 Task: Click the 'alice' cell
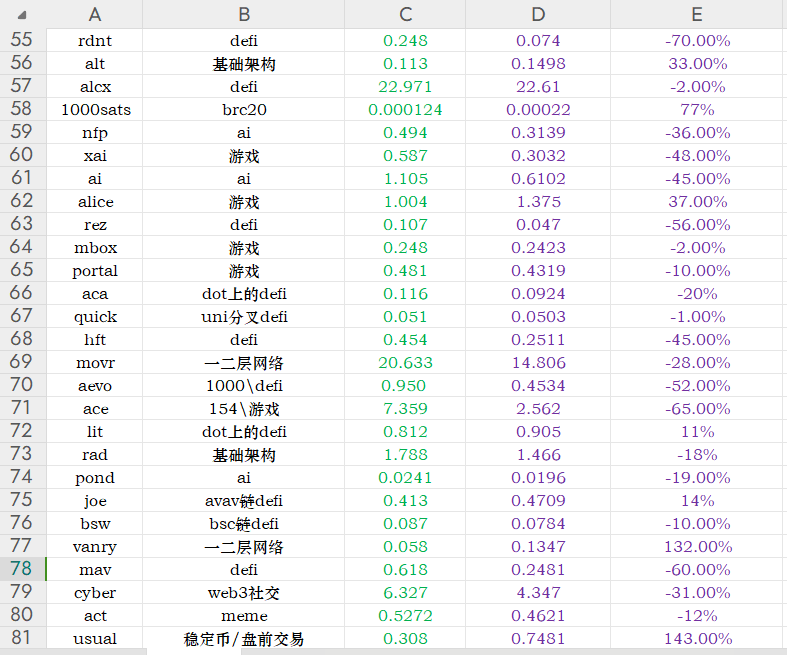pyautogui.click(x=94, y=201)
